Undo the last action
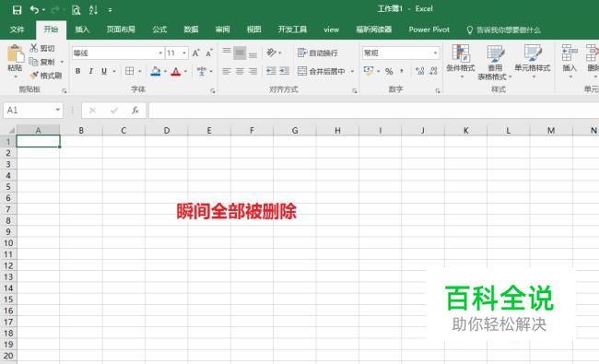The image size is (599, 364). (x=34, y=9)
